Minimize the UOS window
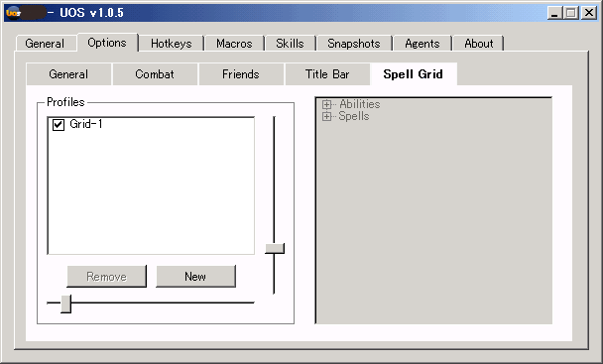Screen dimensions: 603x364 click(x=554, y=13)
